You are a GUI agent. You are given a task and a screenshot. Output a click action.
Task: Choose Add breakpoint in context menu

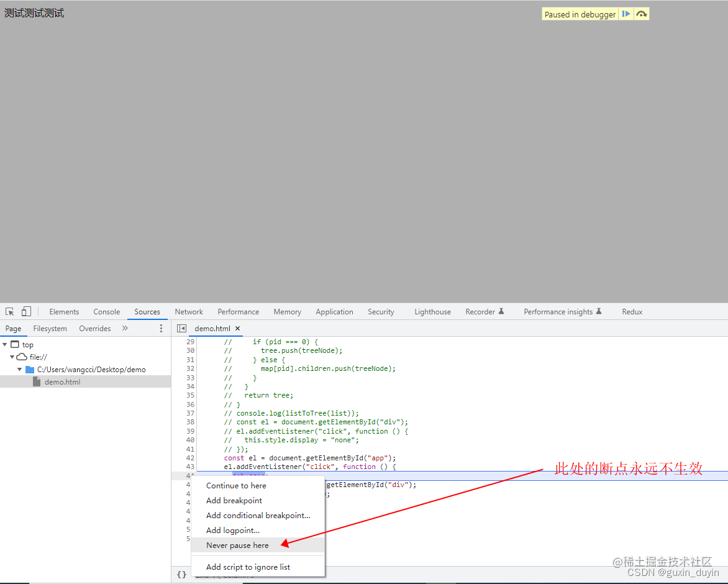(x=258, y=501)
